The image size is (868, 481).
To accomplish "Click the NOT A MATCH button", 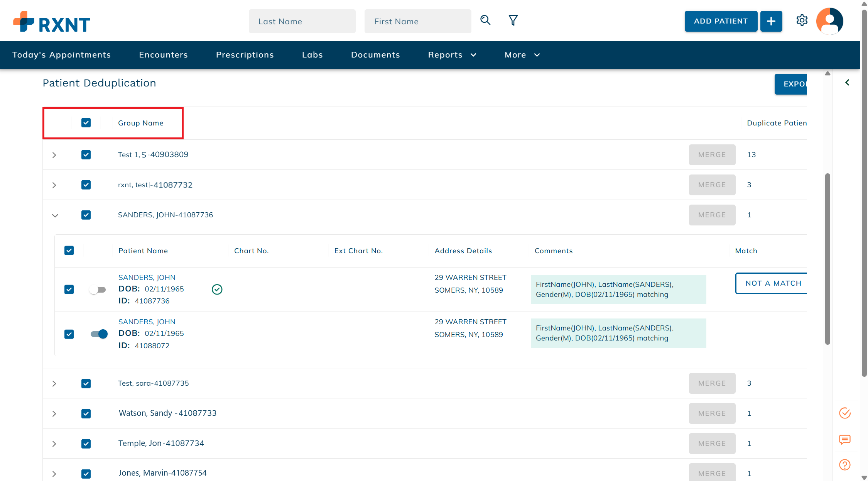I will pos(773,283).
